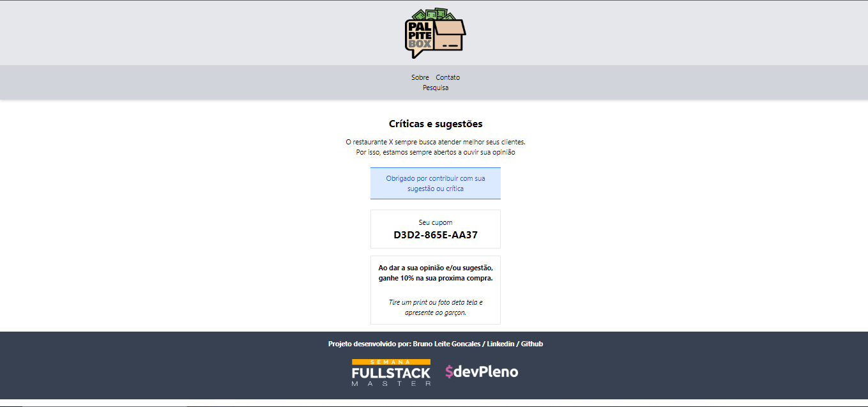Open the Github link in footer
868x407 pixels.
coord(532,344)
